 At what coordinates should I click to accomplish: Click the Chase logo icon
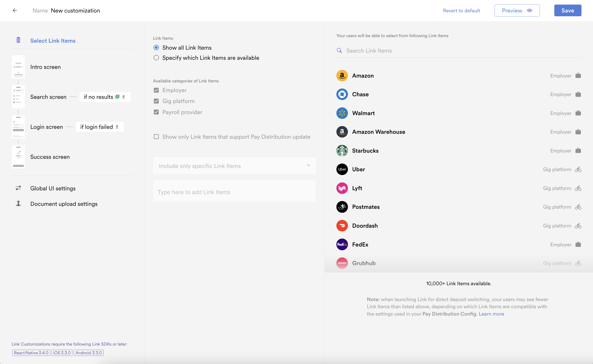(342, 94)
